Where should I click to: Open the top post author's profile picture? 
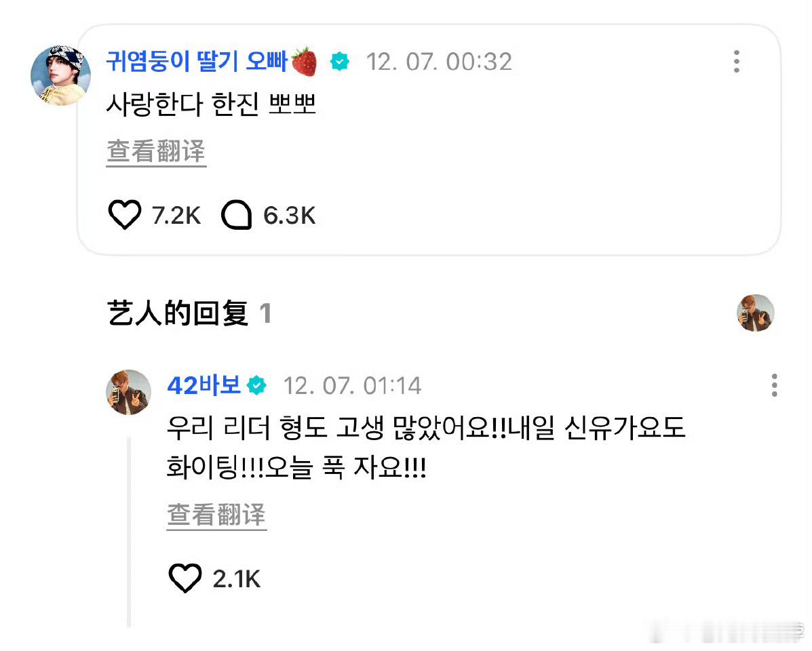60,75
